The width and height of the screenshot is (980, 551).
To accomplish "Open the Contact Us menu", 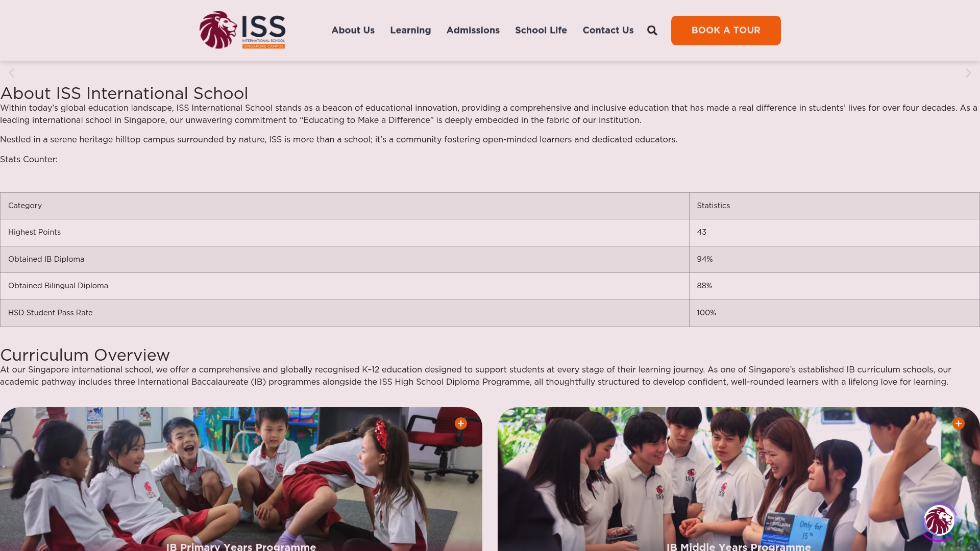I will coord(608,30).
